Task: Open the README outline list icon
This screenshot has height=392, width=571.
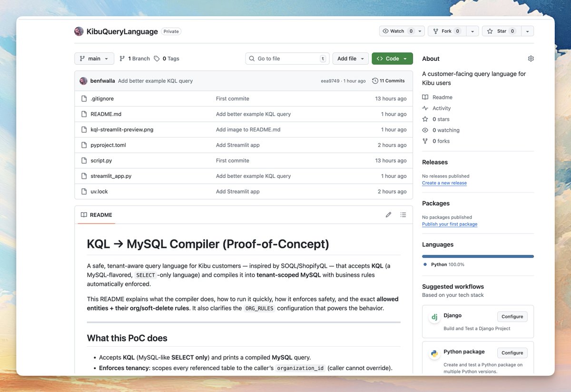Action: [x=404, y=215]
